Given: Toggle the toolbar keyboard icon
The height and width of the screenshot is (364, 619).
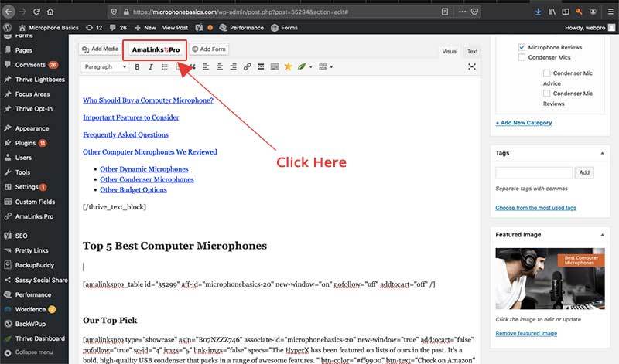Looking at the screenshot, I should [275, 66].
